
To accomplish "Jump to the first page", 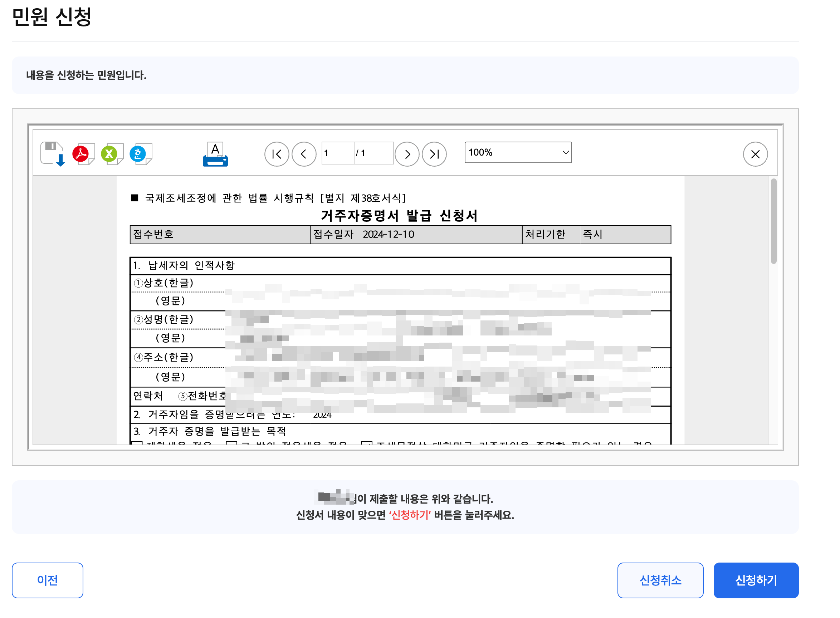I will 277,154.
